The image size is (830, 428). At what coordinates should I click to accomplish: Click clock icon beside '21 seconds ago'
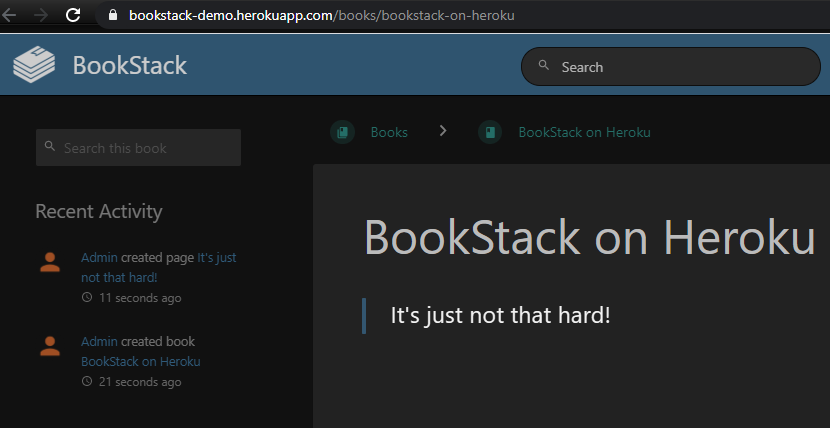point(87,381)
